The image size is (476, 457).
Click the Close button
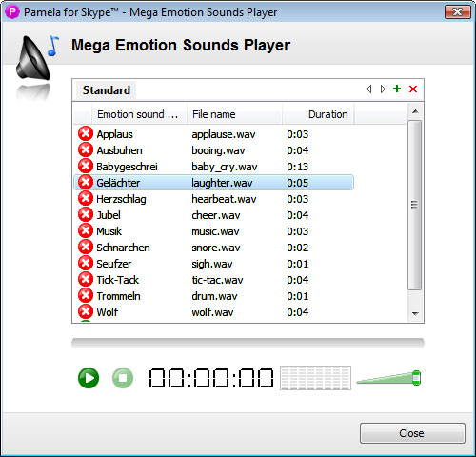(x=412, y=433)
